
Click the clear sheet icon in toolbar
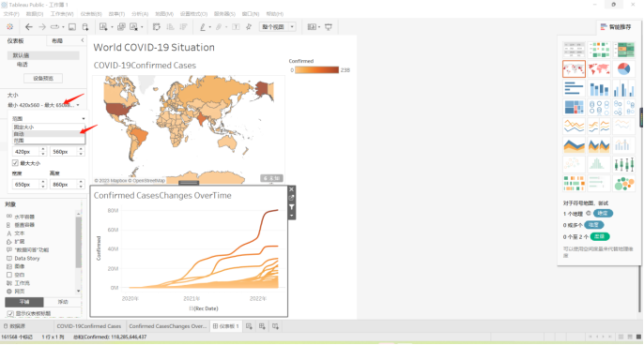pos(134,27)
